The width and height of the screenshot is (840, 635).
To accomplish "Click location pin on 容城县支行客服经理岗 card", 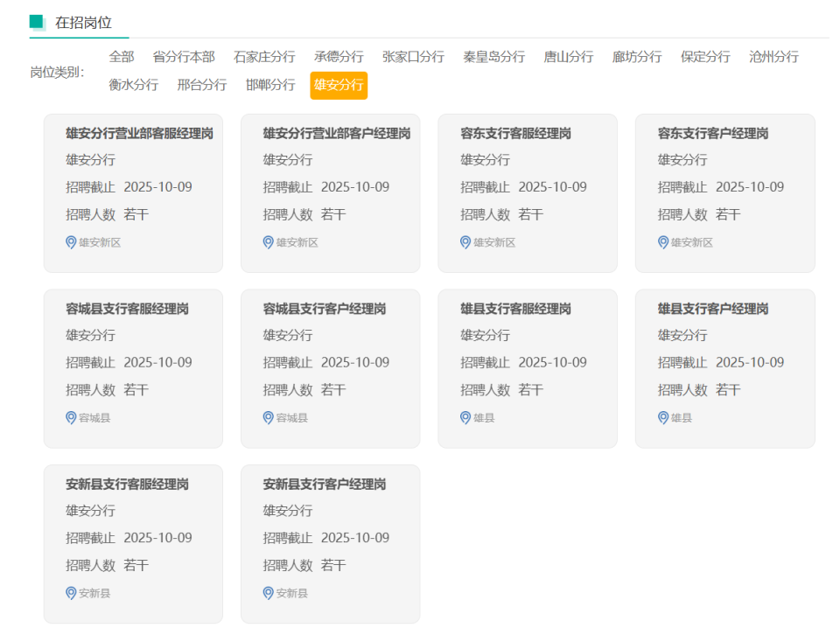I will point(71,417).
